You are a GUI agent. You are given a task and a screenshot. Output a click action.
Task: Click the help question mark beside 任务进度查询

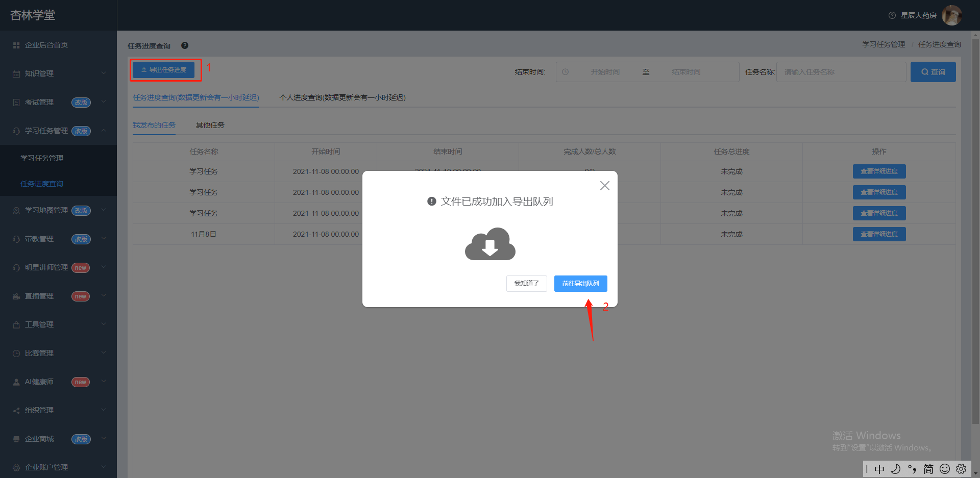[185, 45]
